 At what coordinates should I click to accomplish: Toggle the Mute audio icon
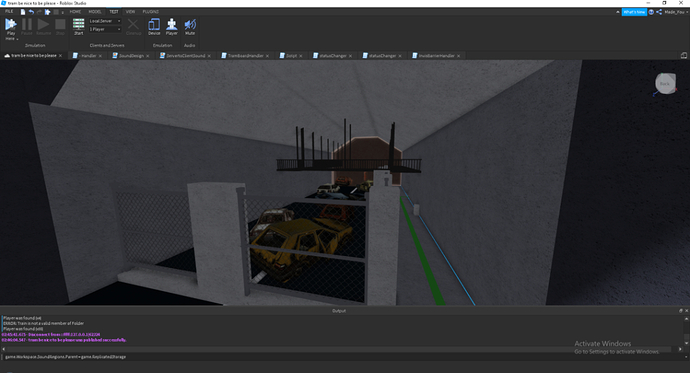(x=190, y=26)
